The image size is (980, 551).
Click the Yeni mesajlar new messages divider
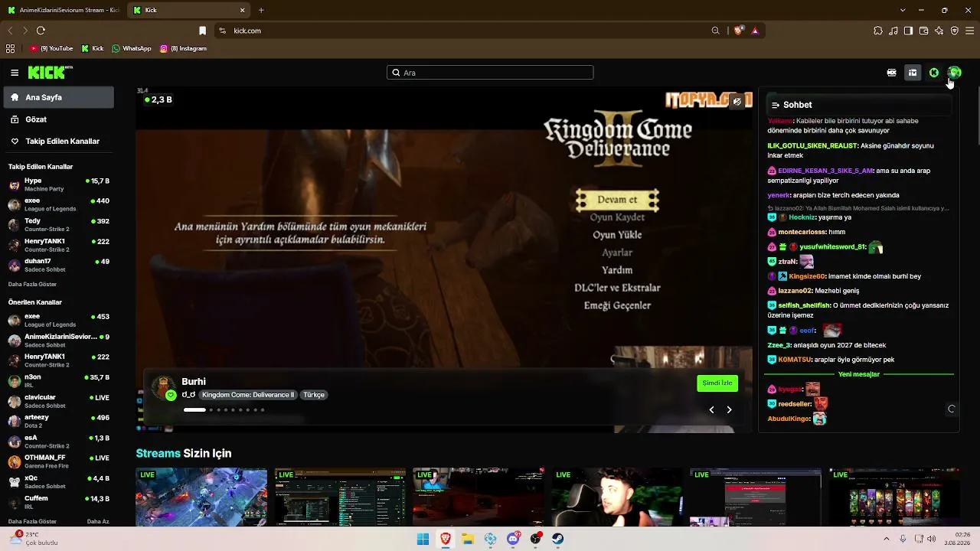(859, 374)
